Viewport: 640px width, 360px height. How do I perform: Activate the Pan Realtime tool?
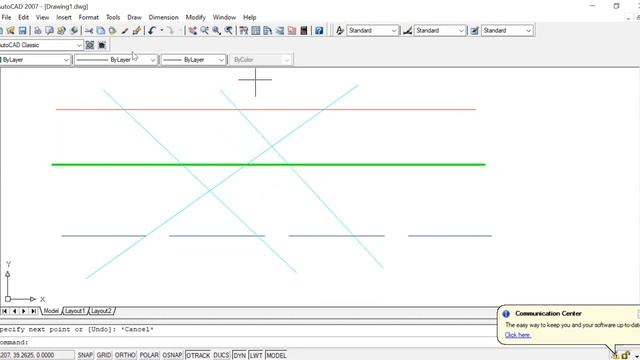coord(192,31)
